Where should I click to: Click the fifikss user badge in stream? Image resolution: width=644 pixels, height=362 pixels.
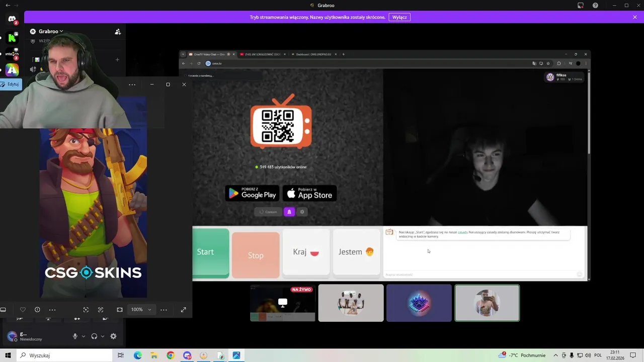click(x=565, y=77)
